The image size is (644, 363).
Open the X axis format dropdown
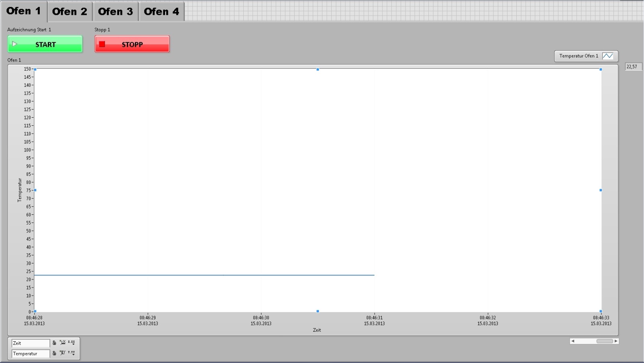click(x=71, y=343)
